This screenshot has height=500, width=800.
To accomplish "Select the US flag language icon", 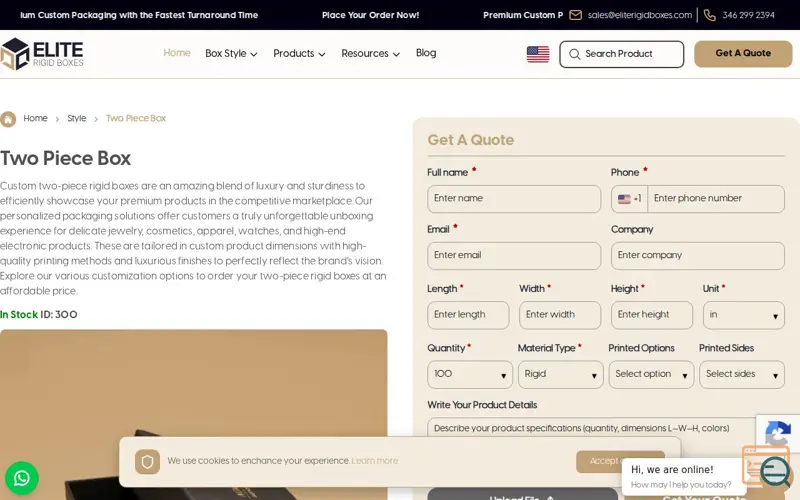I will click(538, 54).
